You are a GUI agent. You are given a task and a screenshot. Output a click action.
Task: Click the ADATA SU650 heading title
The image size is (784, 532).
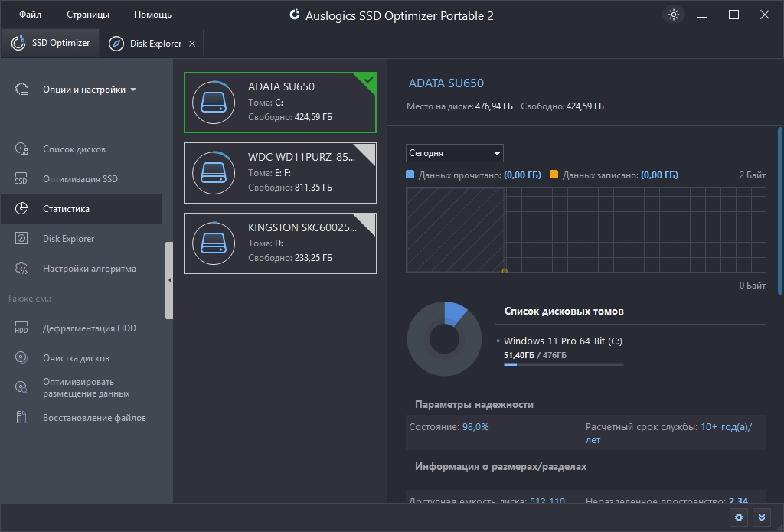click(446, 83)
